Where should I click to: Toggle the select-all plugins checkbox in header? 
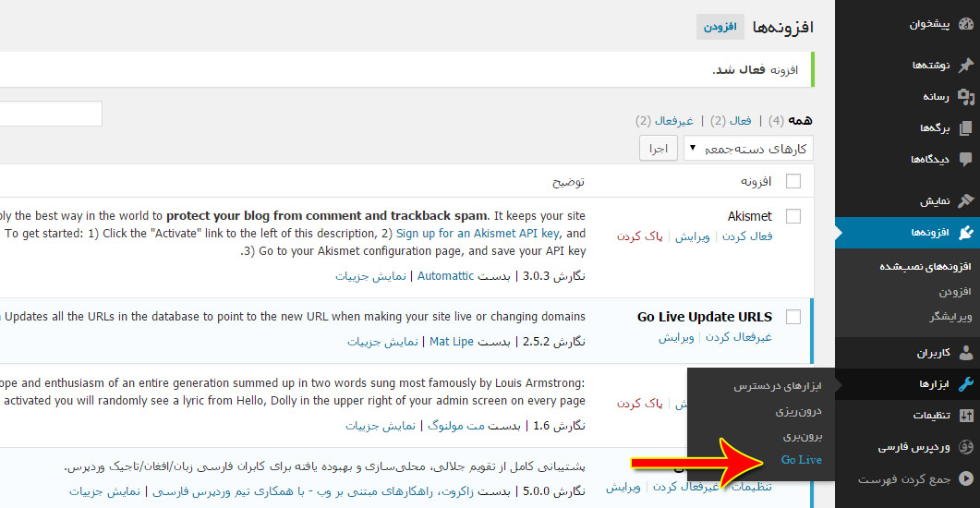793,181
